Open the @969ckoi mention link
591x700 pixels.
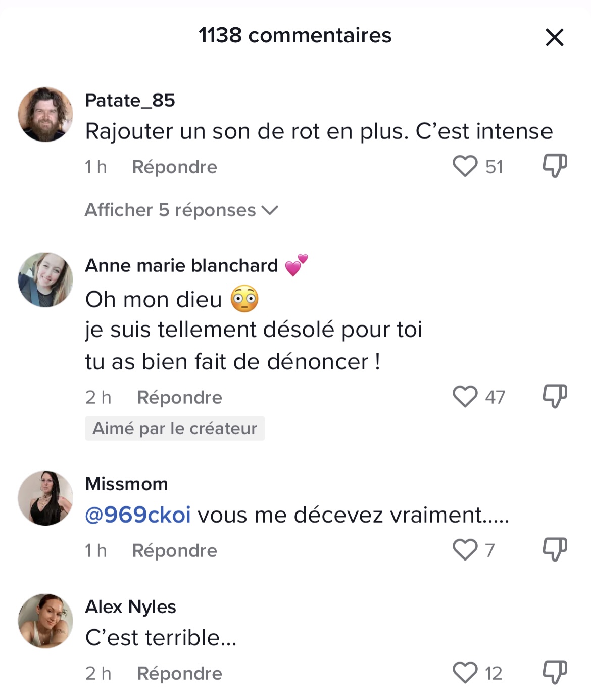tap(138, 515)
